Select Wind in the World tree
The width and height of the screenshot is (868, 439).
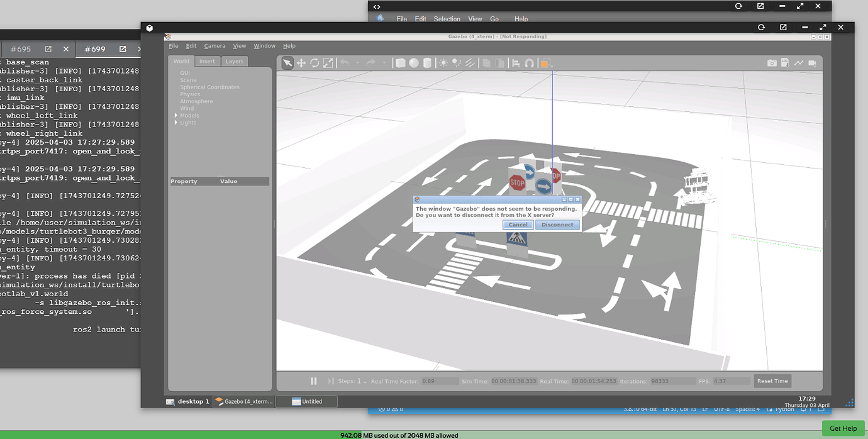187,108
